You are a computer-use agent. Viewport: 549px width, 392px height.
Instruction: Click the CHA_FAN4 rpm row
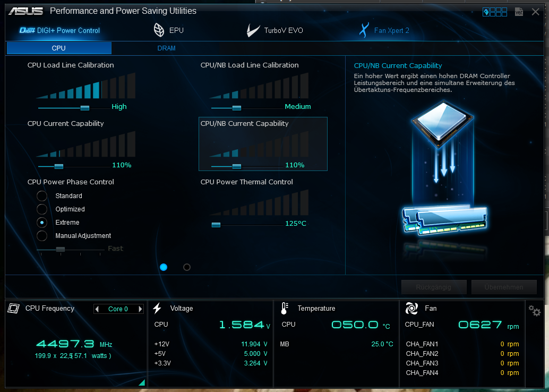tap(462, 373)
